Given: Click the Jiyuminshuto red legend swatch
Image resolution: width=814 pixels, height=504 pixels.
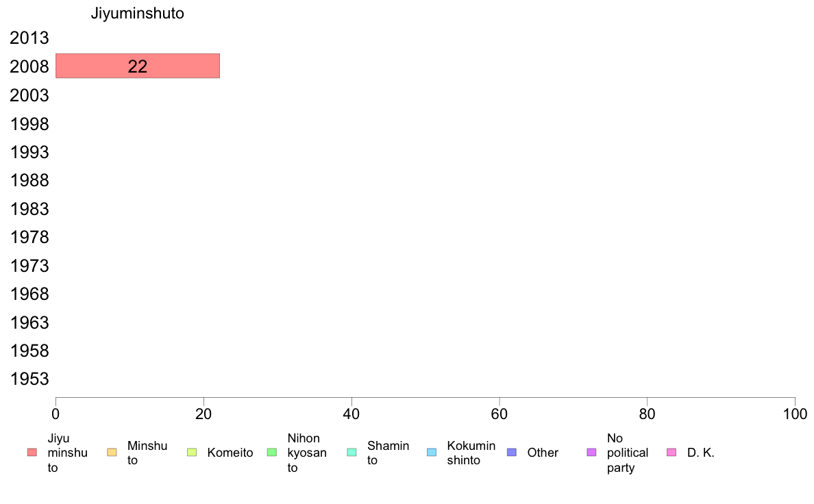Looking at the screenshot, I should [x=32, y=453].
